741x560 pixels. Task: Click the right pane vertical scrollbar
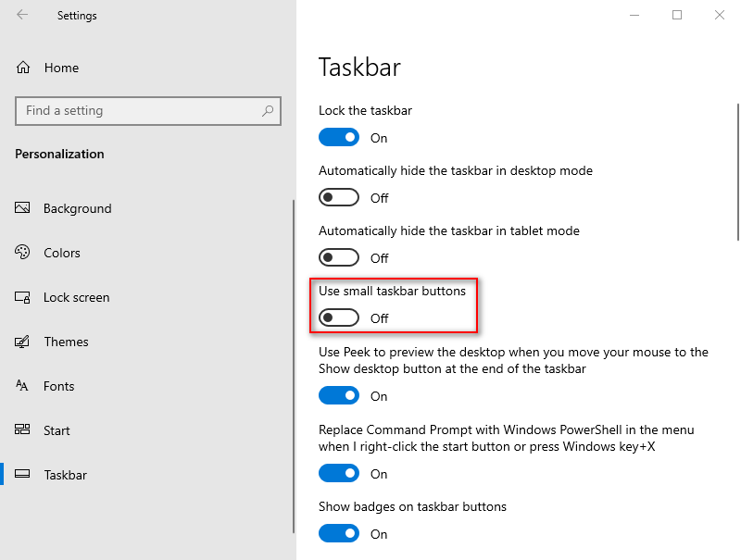tap(737, 172)
